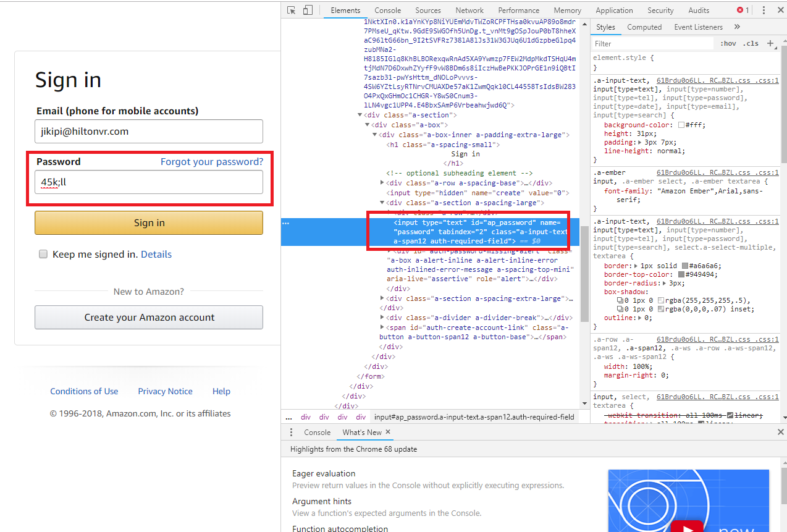Open color picker for rgba(255,255,255,.5) swatch
The width and height of the screenshot is (787, 532).
(x=660, y=300)
